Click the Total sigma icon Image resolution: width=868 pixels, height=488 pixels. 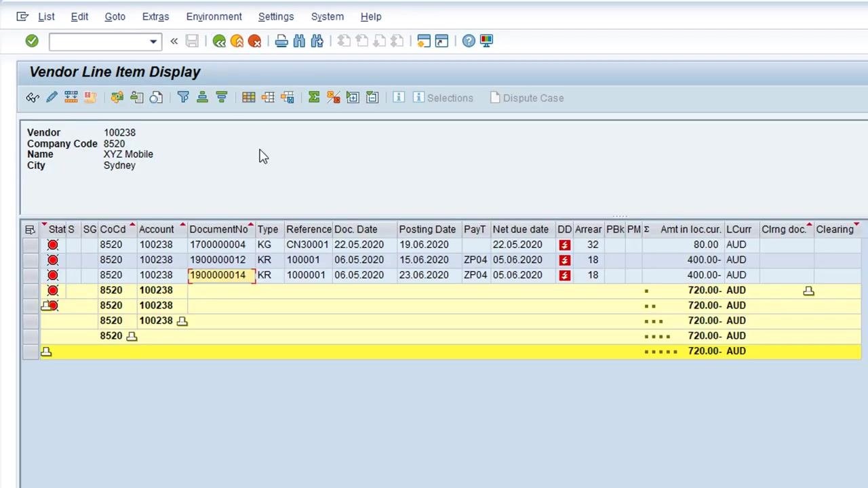click(x=313, y=98)
